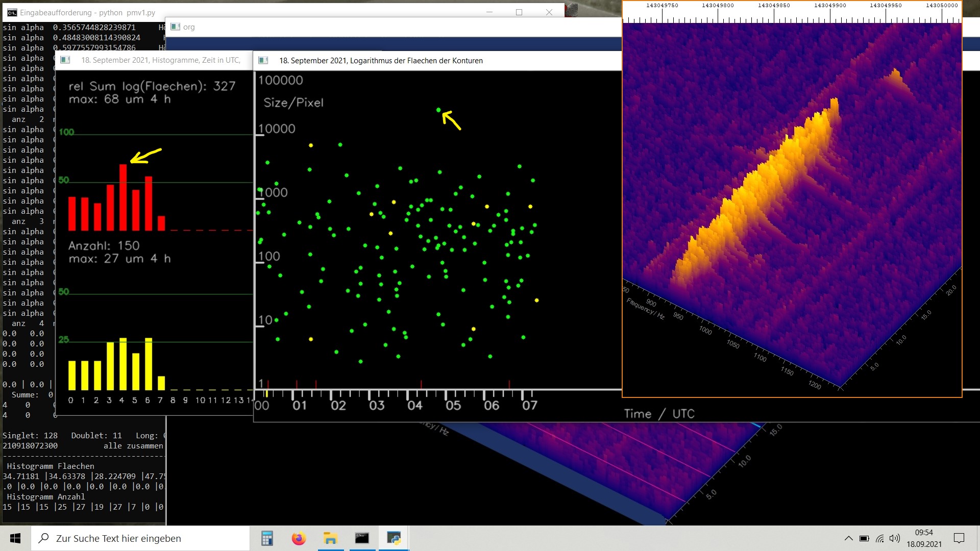Select the Histogramme, Zeit in UTC title

[x=161, y=60]
